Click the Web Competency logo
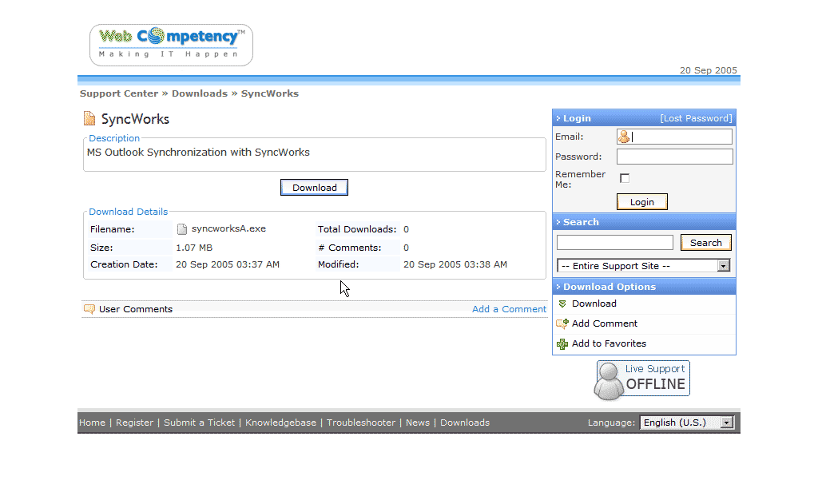Screen dimensions: 818x504 point(171,45)
